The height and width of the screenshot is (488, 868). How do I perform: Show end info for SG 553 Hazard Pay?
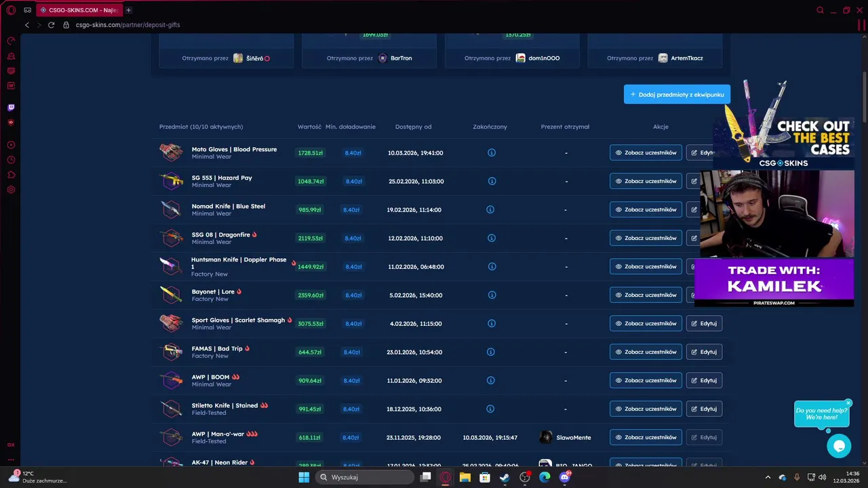(x=492, y=181)
